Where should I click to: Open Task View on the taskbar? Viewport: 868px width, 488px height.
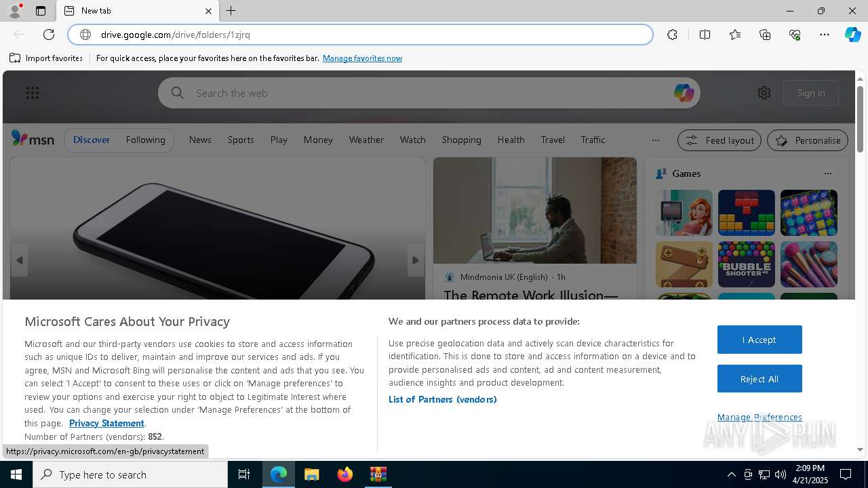(244, 474)
